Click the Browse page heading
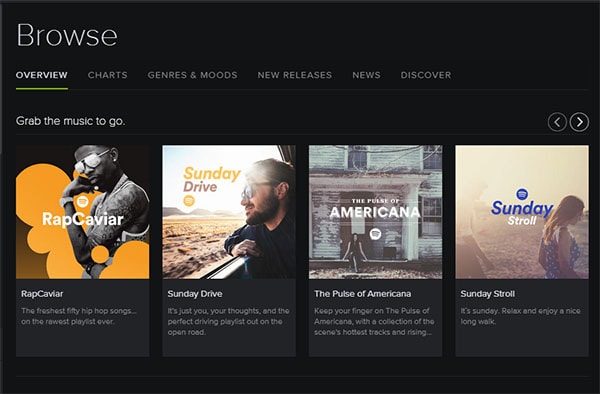600x394 pixels. click(x=67, y=35)
